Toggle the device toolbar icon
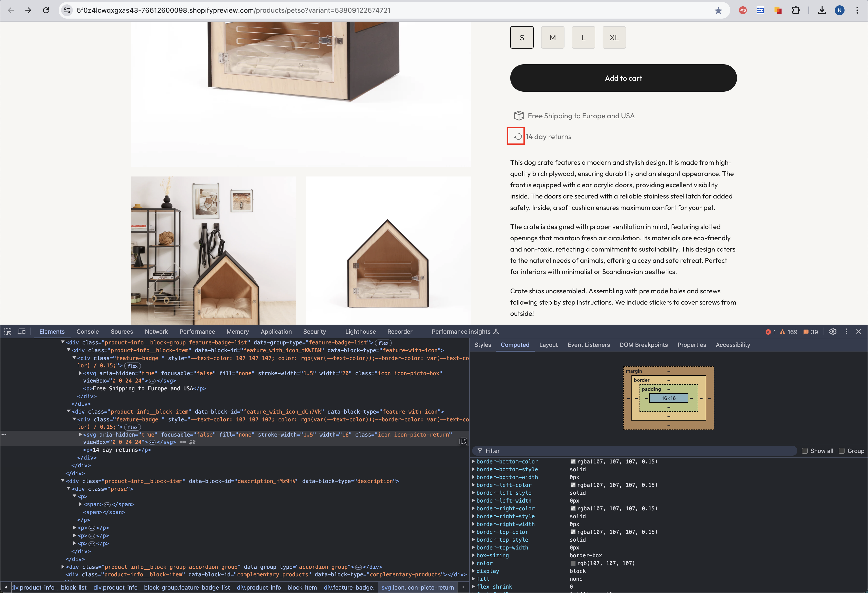Screen dimensions: 868x593 point(22,331)
